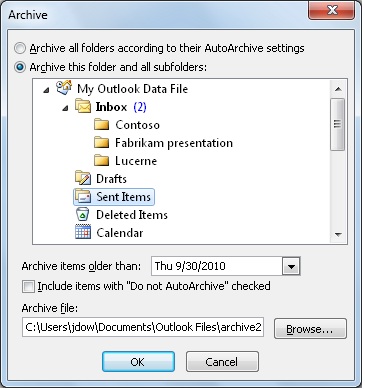Click the My Outlook Data File icon
The width and height of the screenshot is (365, 390).
(x=64, y=88)
